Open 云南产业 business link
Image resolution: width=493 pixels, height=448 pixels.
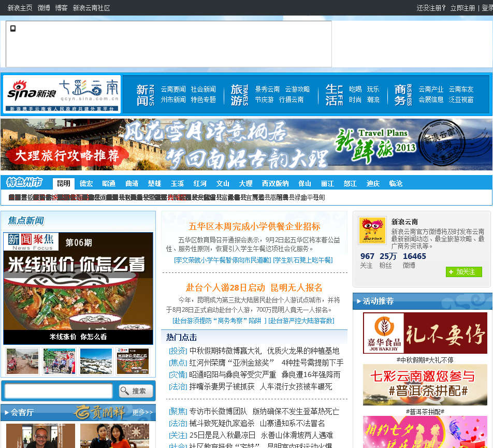(431, 89)
